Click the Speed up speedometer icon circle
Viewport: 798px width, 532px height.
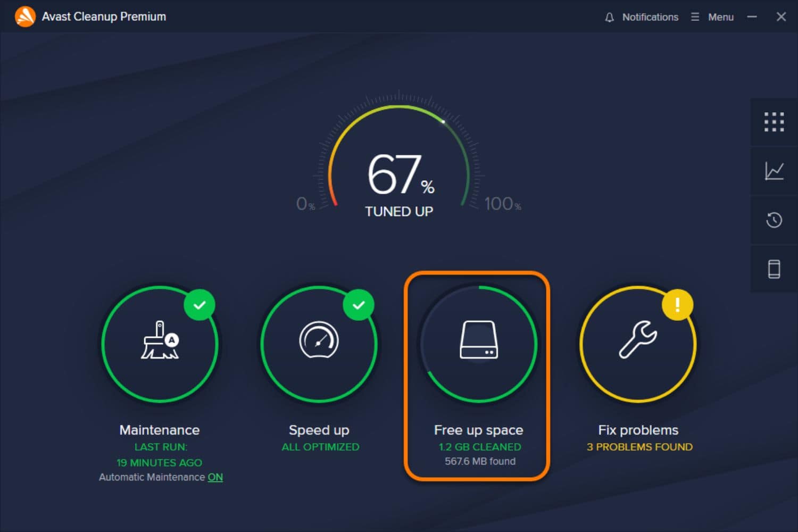click(x=319, y=344)
